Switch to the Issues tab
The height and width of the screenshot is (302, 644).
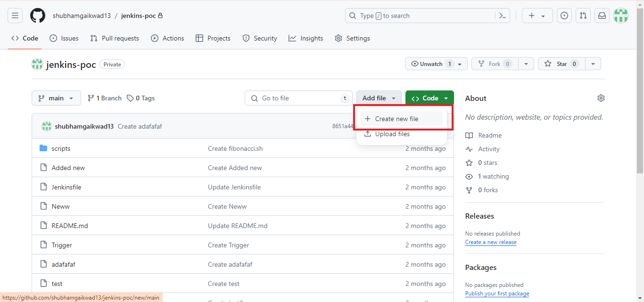tap(64, 38)
